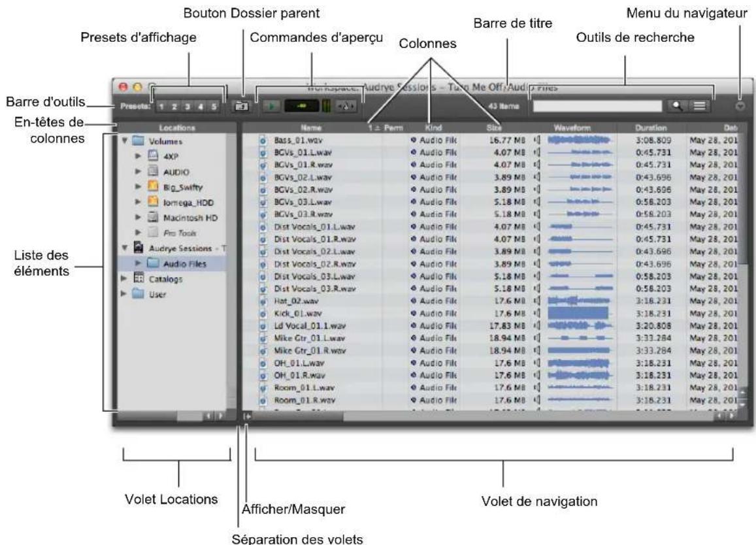The width and height of the screenshot is (756, 545).
Task: Select view preset 4
Action: (x=201, y=107)
